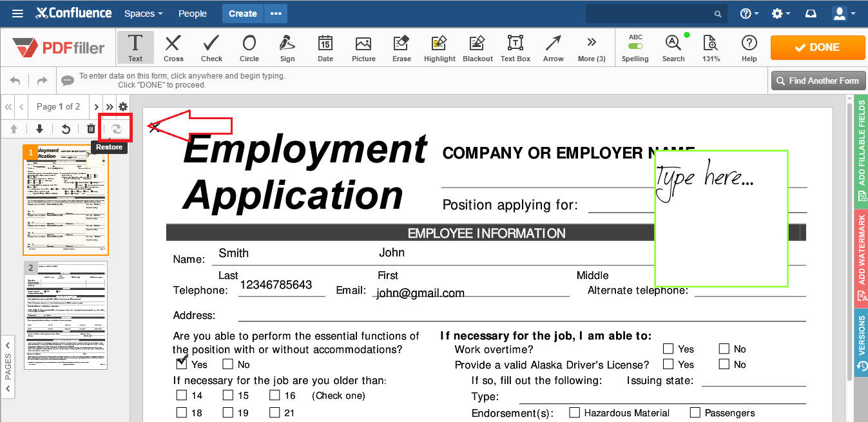Check the age 14 box
The width and height of the screenshot is (868, 422).
point(182,395)
